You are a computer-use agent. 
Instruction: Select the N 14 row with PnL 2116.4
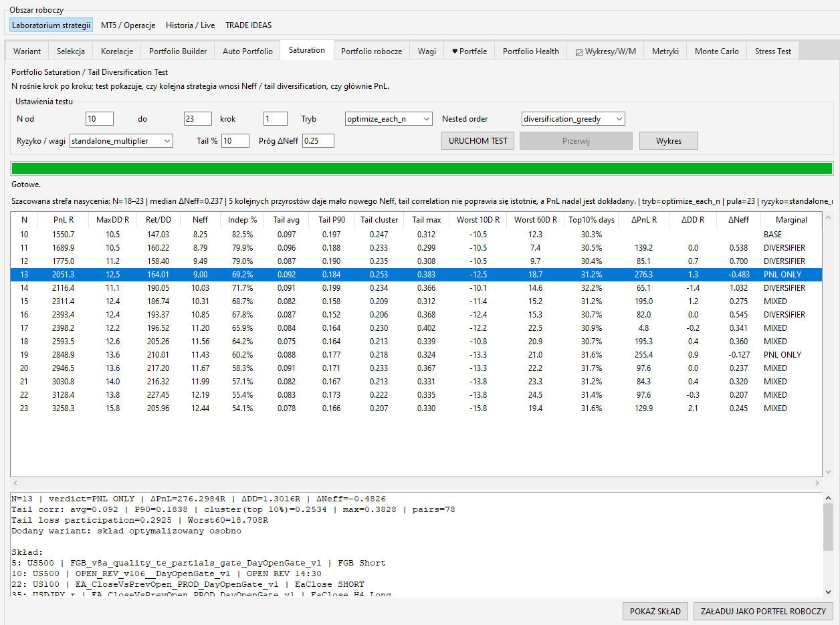(416, 288)
